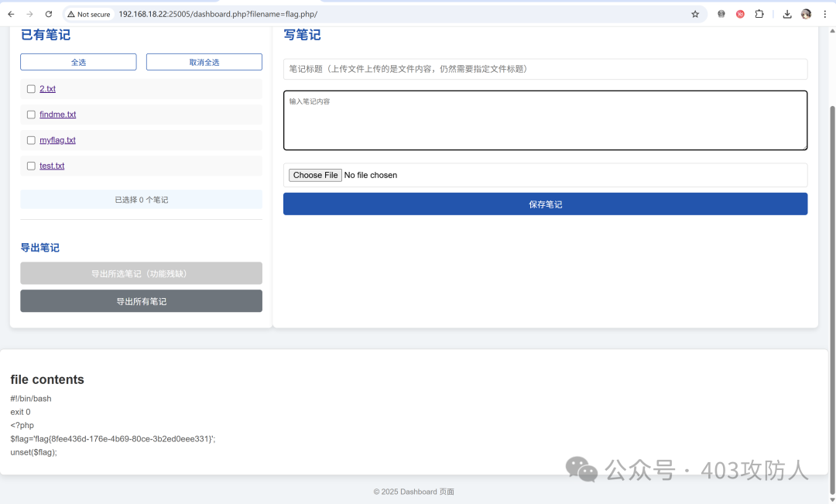Screen dimensions: 836x504
Task: Reload the dashboard page
Action: tap(49, 14)
